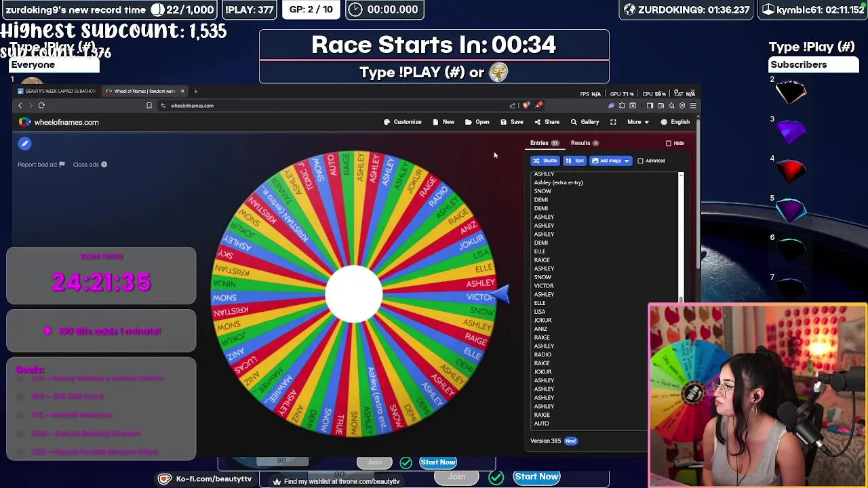This screenshot has height=488, width=868.
Task: Click the lower right Start Now button
Action: (536, 476)
